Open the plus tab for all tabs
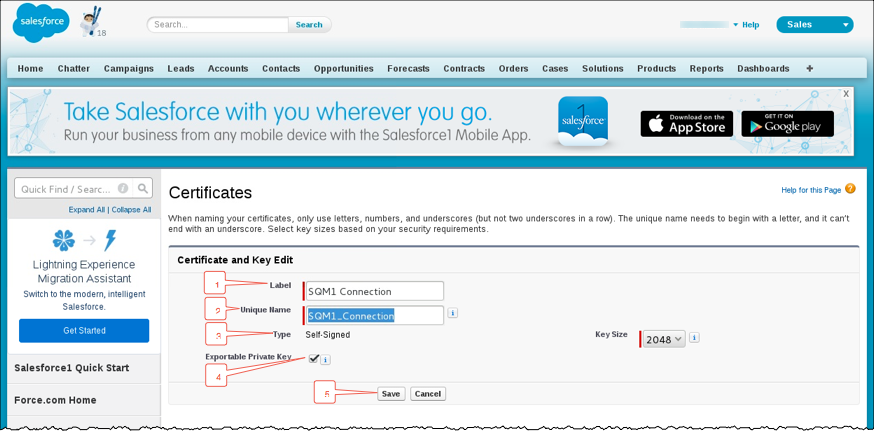Image resolution: width=874 pixels, height=431 pixels. coord(810,69)
